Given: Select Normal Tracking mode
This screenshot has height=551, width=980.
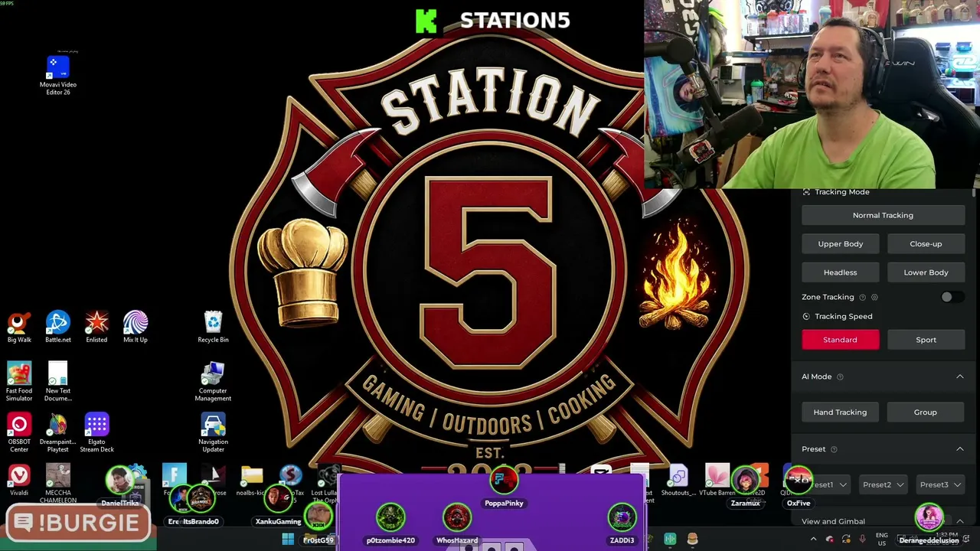Looking at the screenshot, I should tap(883, 215).
